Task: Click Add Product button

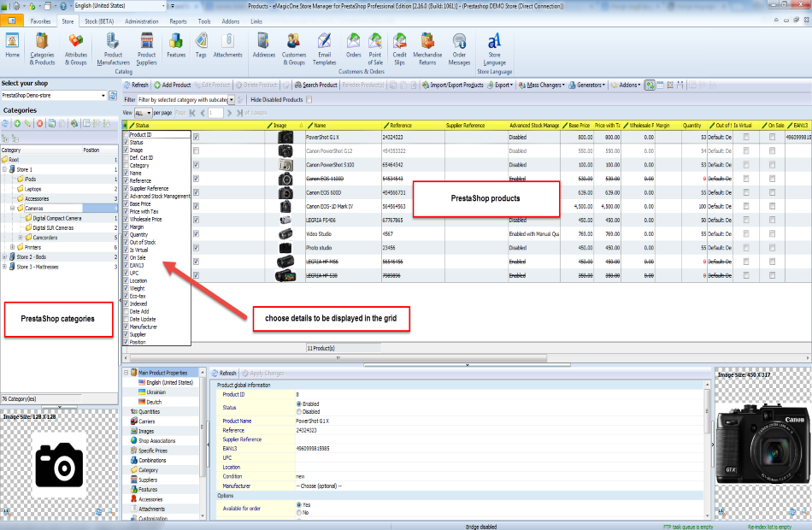Action: (x=173, y=85)
